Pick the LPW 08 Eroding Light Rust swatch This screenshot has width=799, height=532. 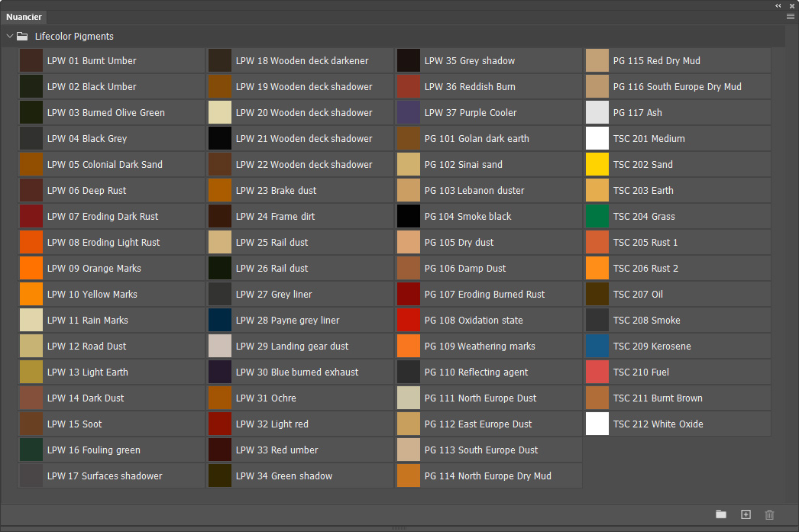31,242
